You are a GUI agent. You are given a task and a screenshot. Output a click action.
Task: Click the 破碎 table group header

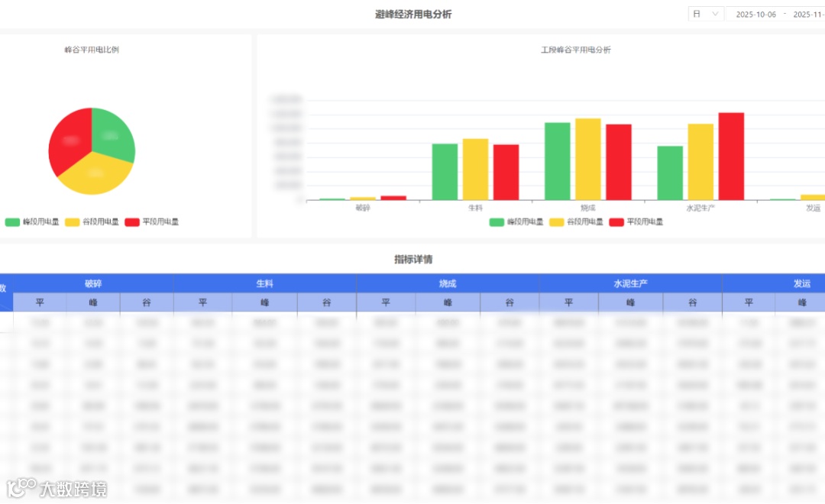pos(93,283)
